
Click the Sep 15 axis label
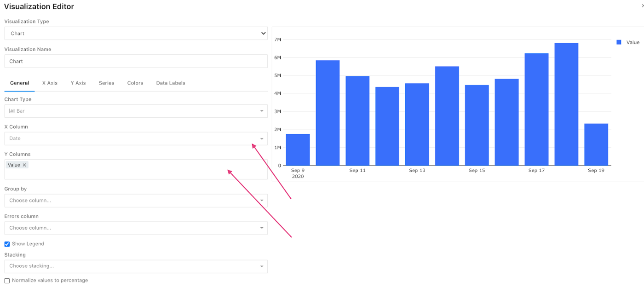[477, 171]
